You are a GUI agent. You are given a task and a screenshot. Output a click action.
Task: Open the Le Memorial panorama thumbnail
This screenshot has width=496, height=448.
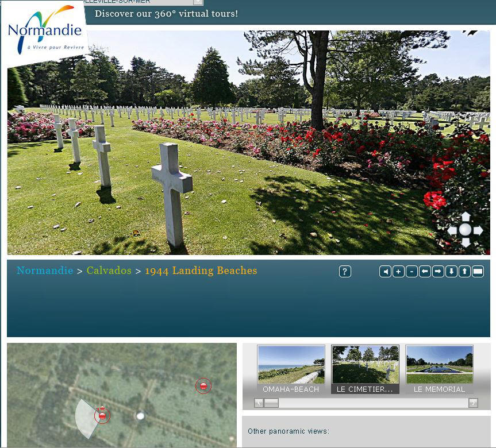pyautogui.click(x=439, y=369)
